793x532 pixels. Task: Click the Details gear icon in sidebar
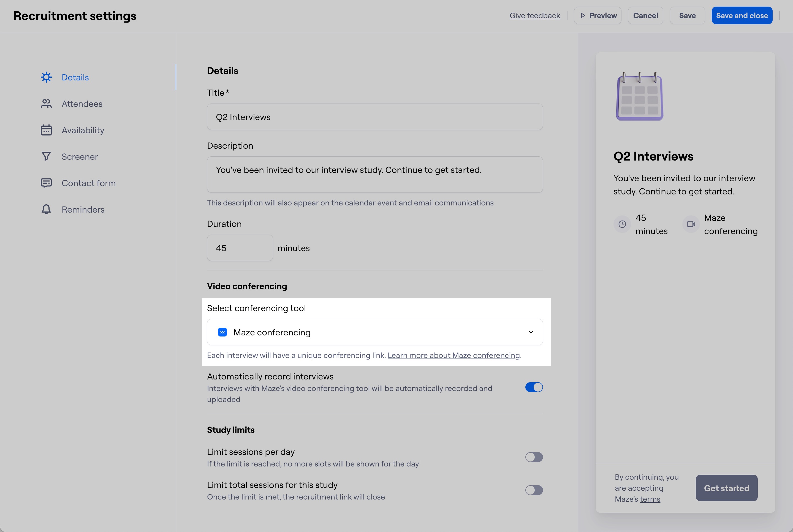click(x=46, y=77)
